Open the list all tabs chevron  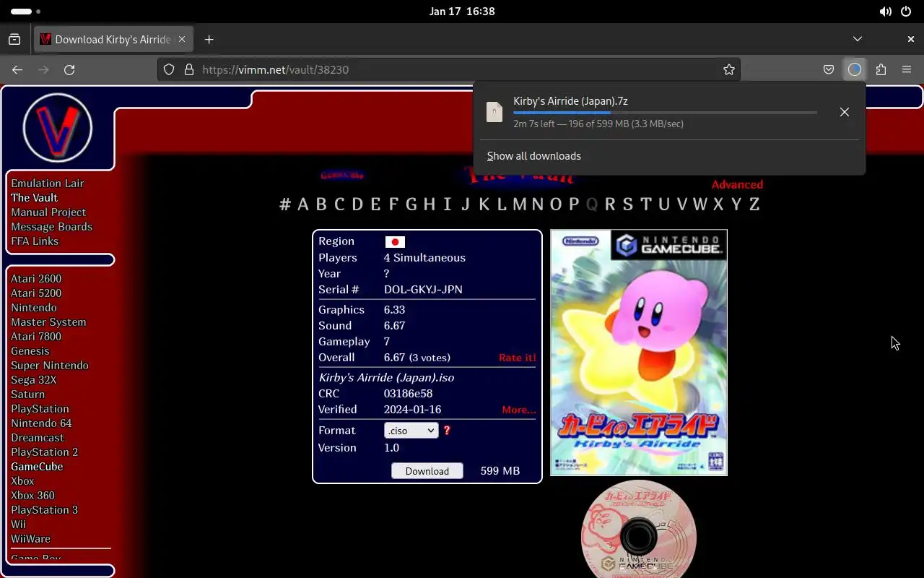point(858,39)
